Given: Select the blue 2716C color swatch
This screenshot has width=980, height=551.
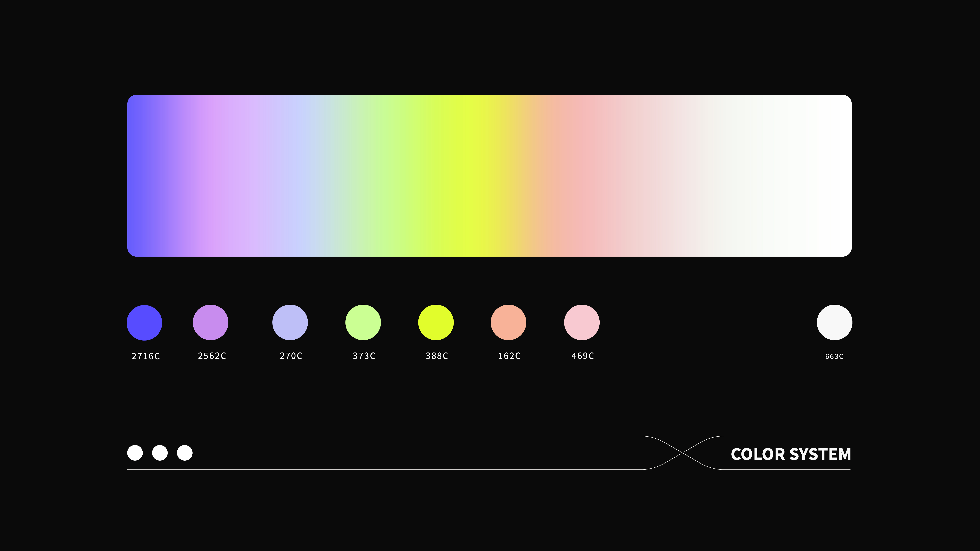Looking at the screenshot, I should (145, 323).
